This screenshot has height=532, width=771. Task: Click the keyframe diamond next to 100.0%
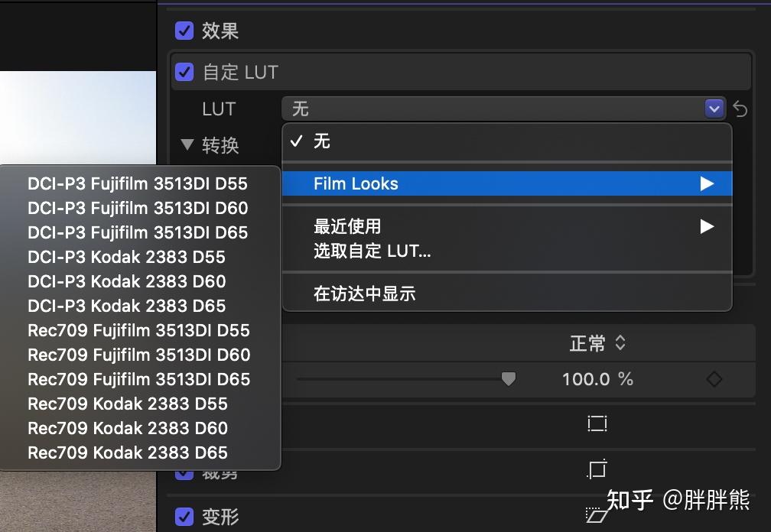714,378
